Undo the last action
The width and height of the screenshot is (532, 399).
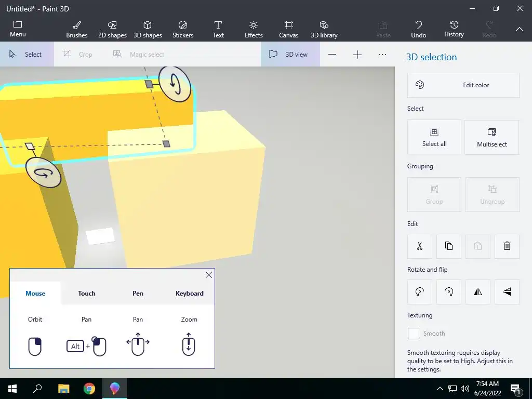point(418,29)
